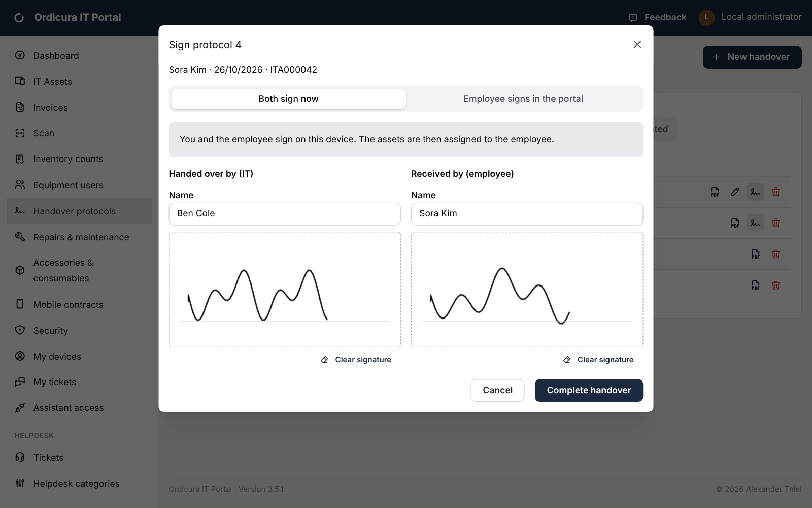Select the Scan icon in sidebar
The image size is (812, 508).
[20, 133]
